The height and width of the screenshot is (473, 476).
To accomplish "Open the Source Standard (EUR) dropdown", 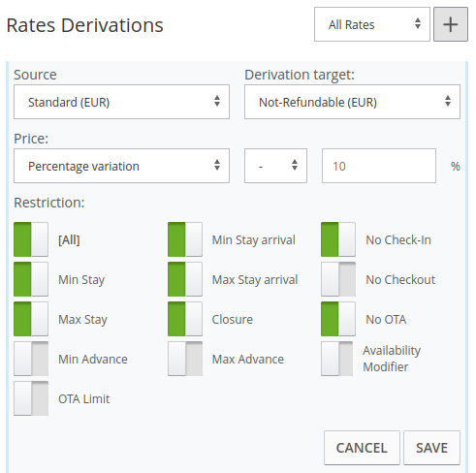I will 121,102.
